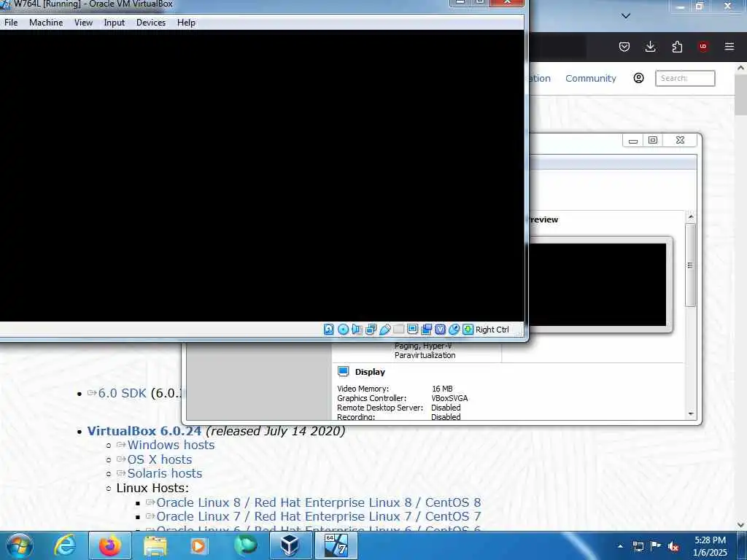Click the Firefox list all tabs chevron
747x560 pixels.
click(626, 16)
